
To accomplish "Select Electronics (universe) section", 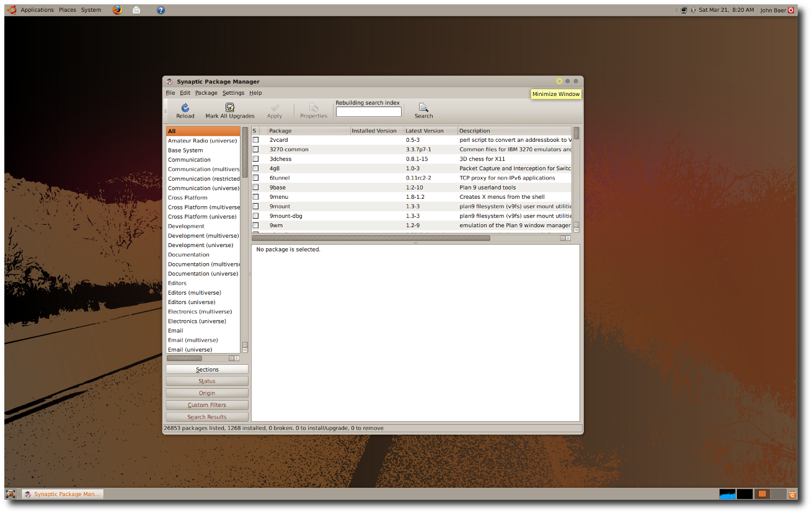I will (x=203, y=321).
